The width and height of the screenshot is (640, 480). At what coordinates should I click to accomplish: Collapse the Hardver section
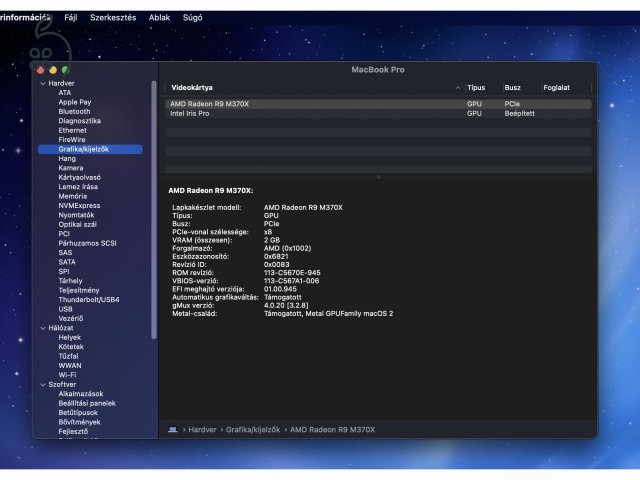point(43,83)
